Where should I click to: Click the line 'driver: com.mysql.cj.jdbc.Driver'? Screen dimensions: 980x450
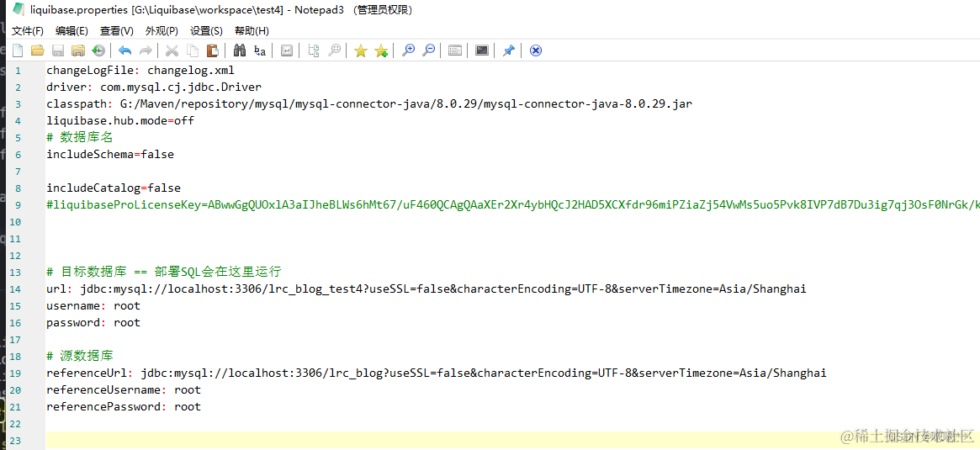(x=154, y=87)
